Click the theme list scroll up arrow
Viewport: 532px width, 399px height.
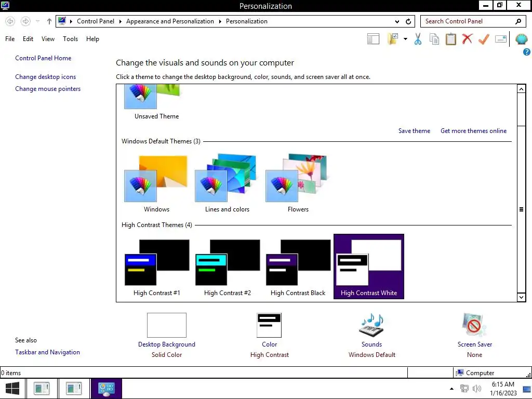click(521, 89)
